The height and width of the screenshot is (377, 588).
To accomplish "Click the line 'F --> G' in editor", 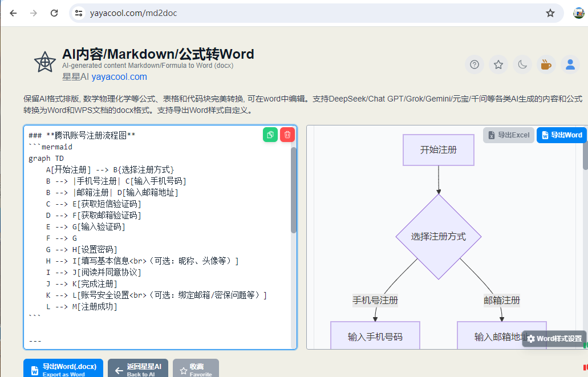I will point(62,238).
